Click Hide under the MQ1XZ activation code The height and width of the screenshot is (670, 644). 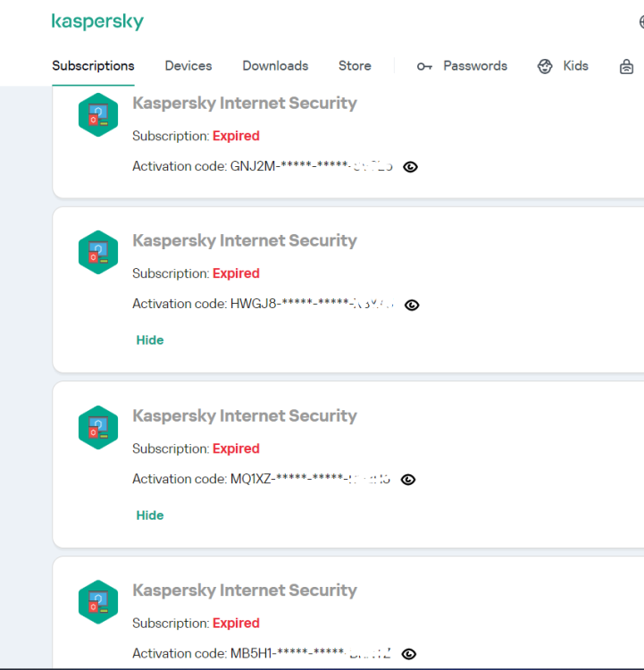150,515
